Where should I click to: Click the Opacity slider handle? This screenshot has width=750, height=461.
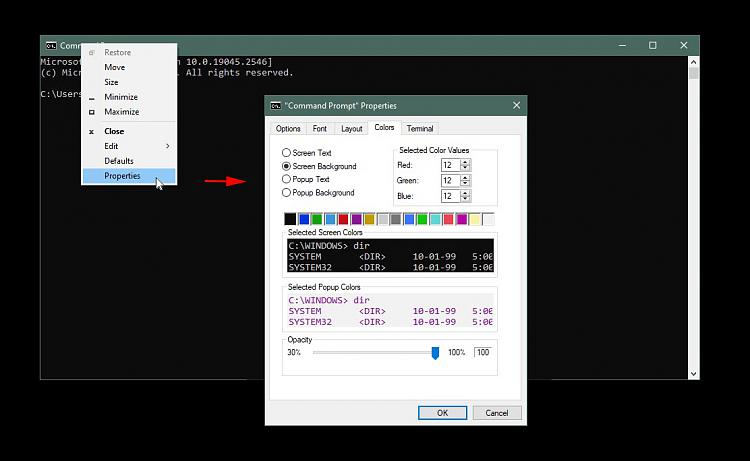(x=435, y=353)
